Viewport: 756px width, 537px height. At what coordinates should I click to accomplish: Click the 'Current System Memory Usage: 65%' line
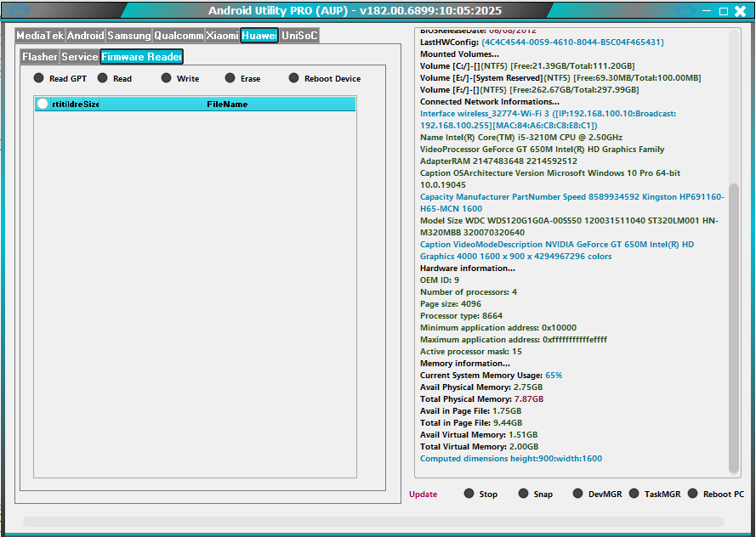tap(491, 376)
